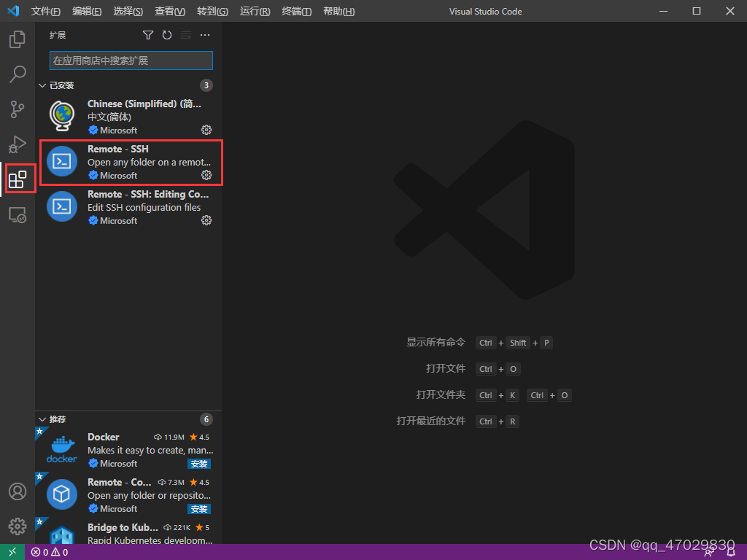Screen dimensions: 747x560
Task: Focus the extension marketplace search box
Action: [x=131, y=61]
